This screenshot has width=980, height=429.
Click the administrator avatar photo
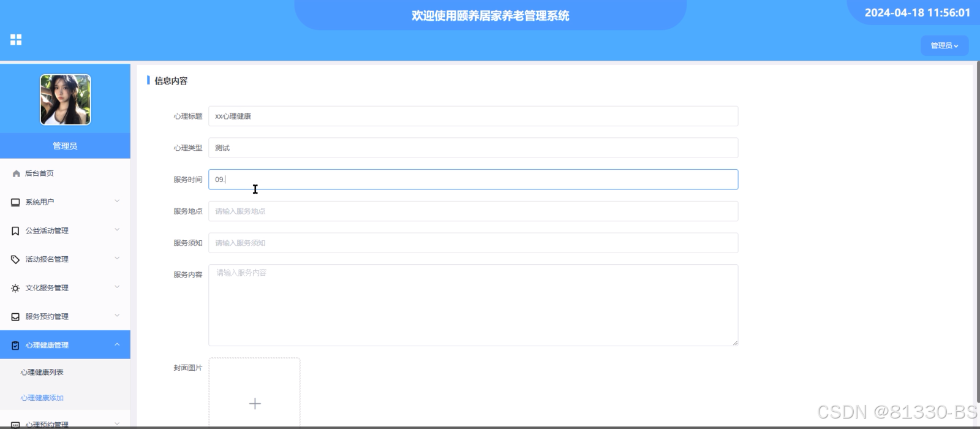click(x=66, y=100)
